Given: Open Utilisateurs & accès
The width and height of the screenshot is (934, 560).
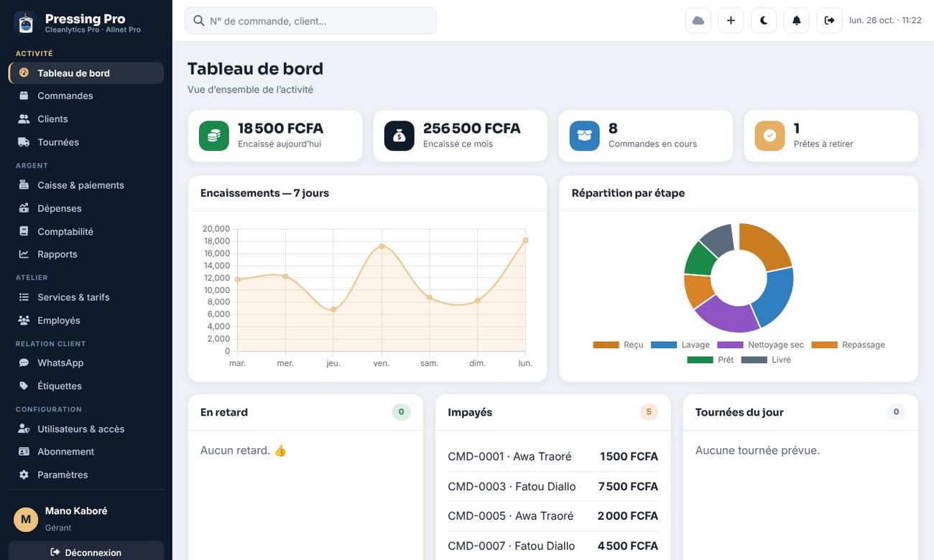Looking at the screenshot, I should [86, 429].
